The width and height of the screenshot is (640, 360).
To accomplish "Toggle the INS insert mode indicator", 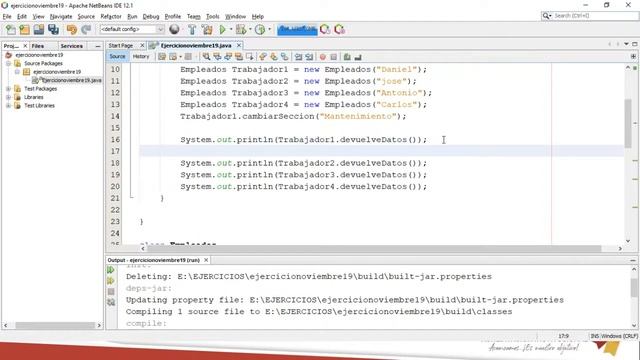I will 595,336.
